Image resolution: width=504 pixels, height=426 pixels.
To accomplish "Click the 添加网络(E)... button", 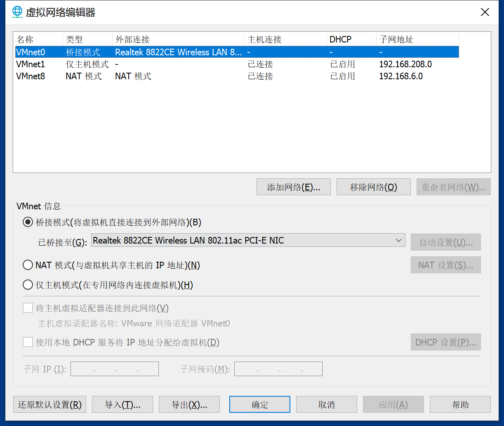I will point(294,187).
